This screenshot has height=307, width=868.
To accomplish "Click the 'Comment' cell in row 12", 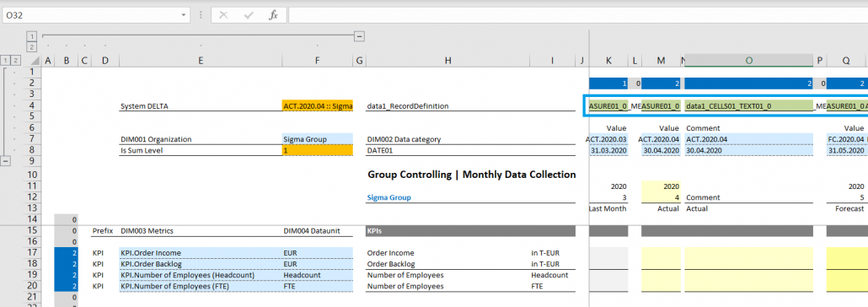I will click(x=748, y=197).
